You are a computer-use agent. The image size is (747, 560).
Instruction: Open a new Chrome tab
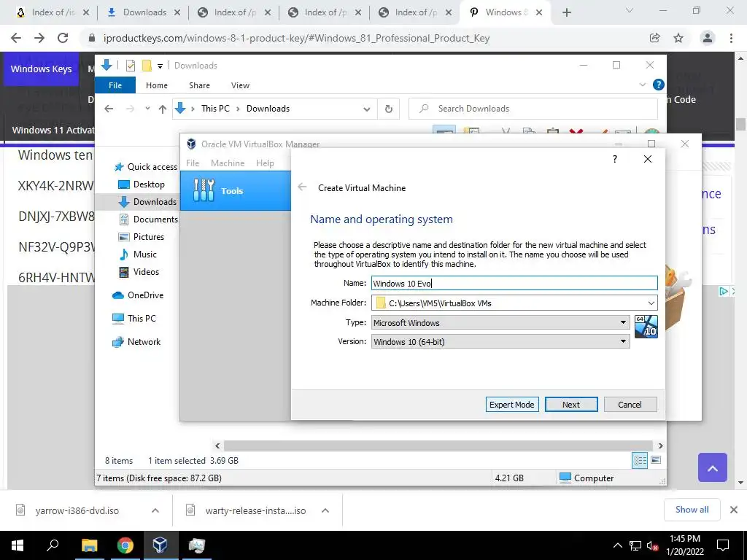pyautogui.click(x=566, y=13)
